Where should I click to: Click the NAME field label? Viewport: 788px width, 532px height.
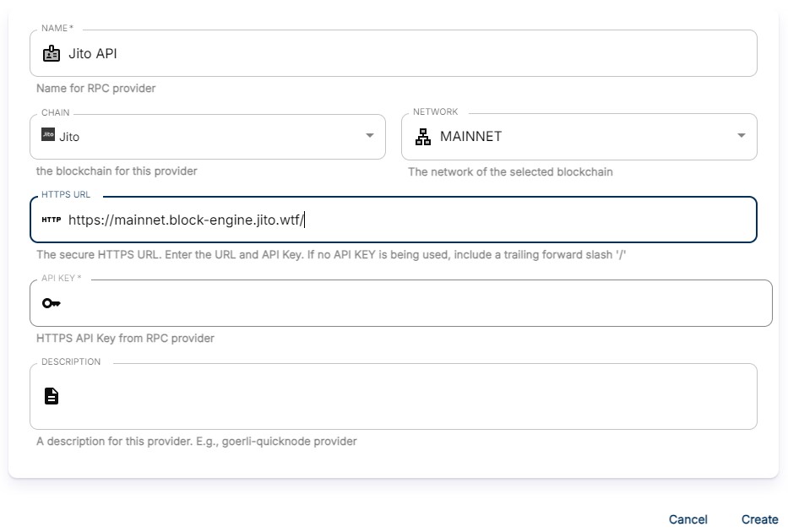point(57,28)
